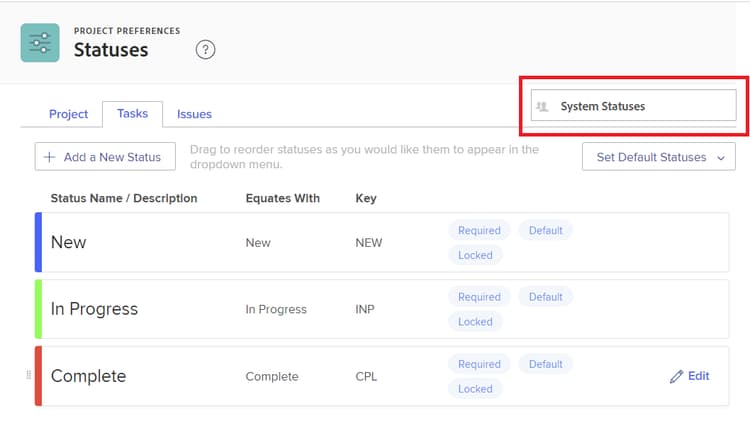Select the Tasks tab
Image resolution: width=750 pixels, height=423 pixels.
click(x=132, y=114)
